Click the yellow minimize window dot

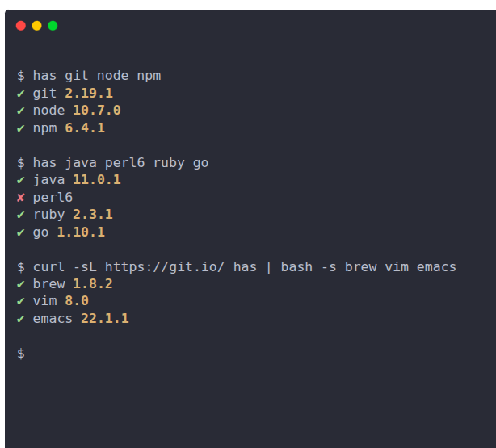[x=36, y=26]
